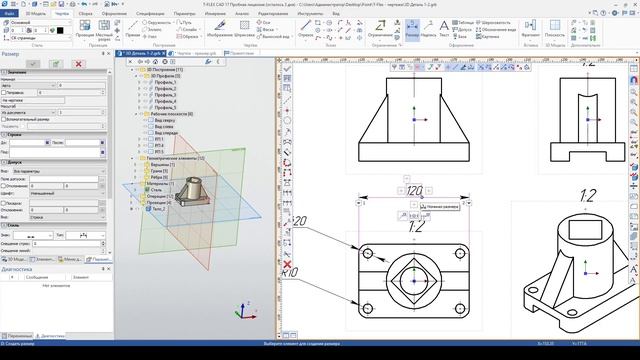This screenshot has width=640, height=360.
Task: Click the Узел node tool
Action: coord(149,36)
